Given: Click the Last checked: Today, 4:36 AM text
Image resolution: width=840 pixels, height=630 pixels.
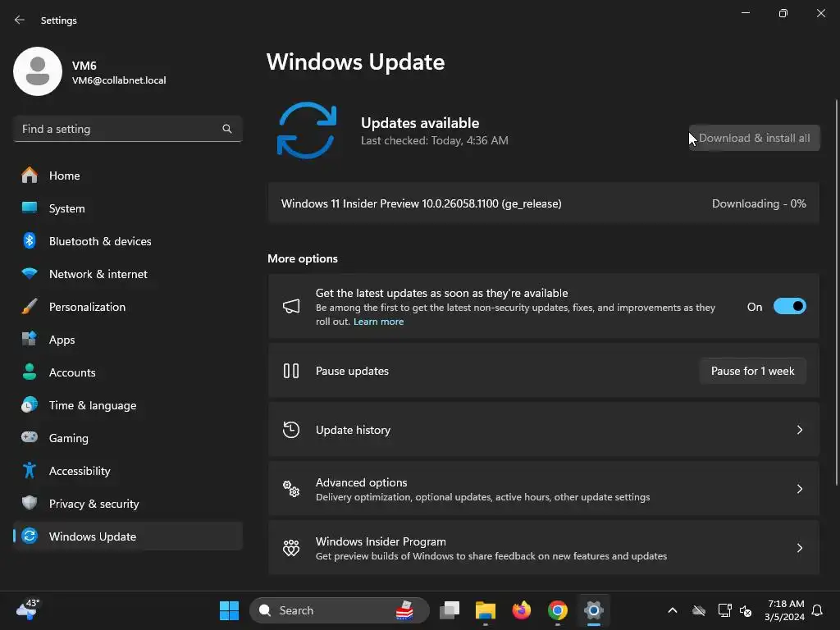Looking at the screenshot, I should coord(435,140).
